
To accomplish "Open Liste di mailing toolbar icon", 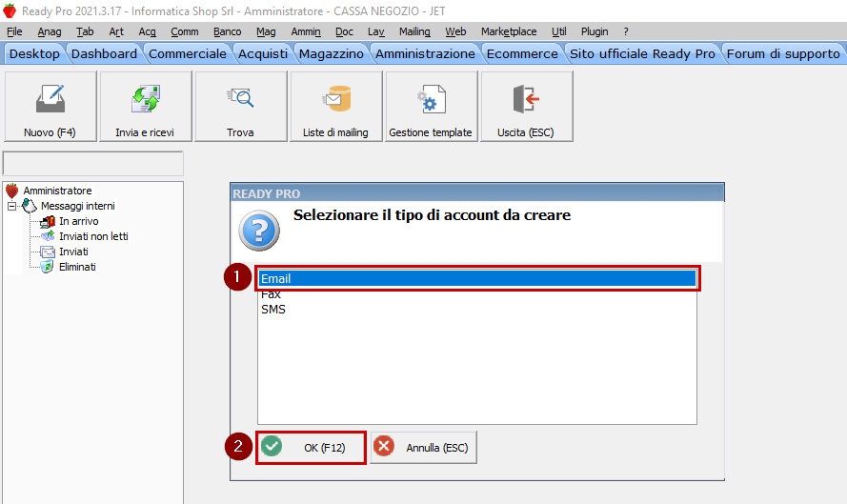I will (336, 99).
